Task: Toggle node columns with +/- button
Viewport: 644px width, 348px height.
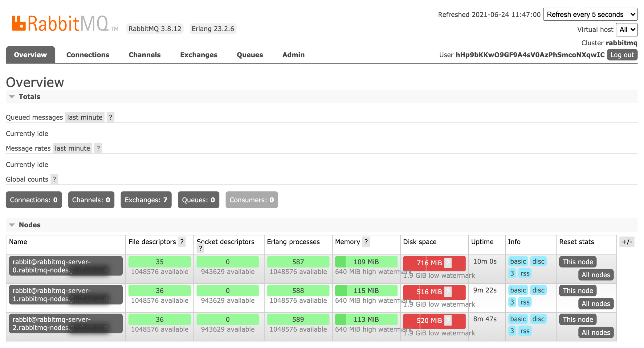Action: (627, 242)
